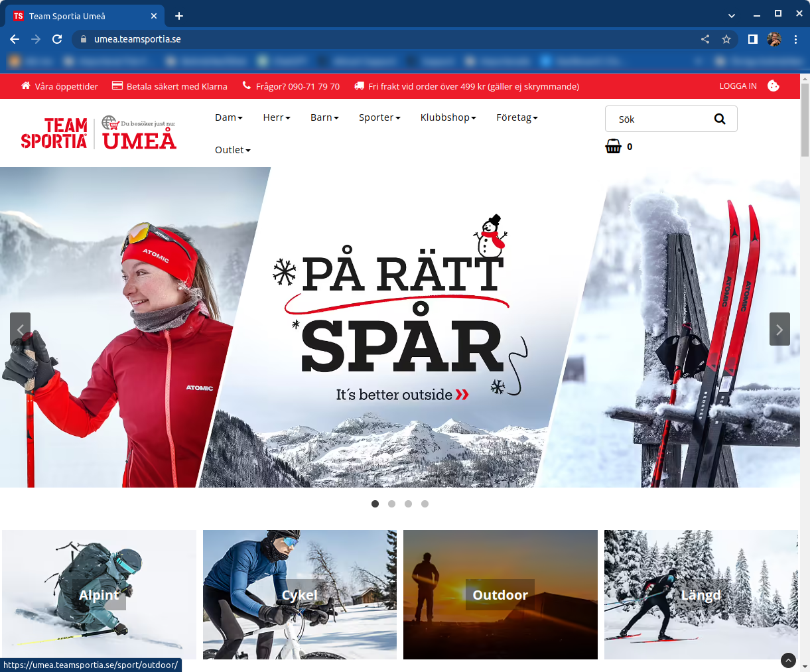This screenshot has width=810, height=672.
Task: Click the home icon beside Våra öppettider
Action: pyautogui.click(x=25, y=86)
